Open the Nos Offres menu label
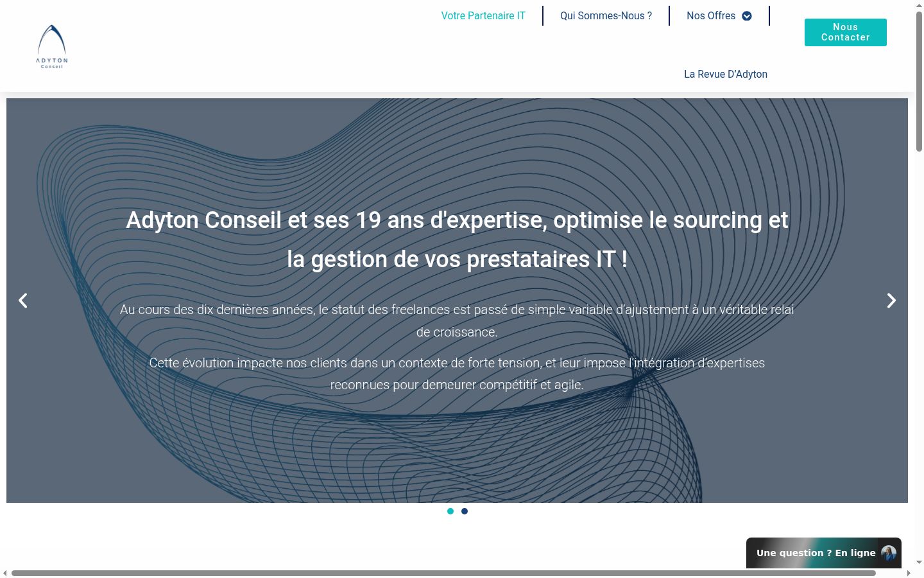This screenshot has height=578, width=924. click(711, 16)
